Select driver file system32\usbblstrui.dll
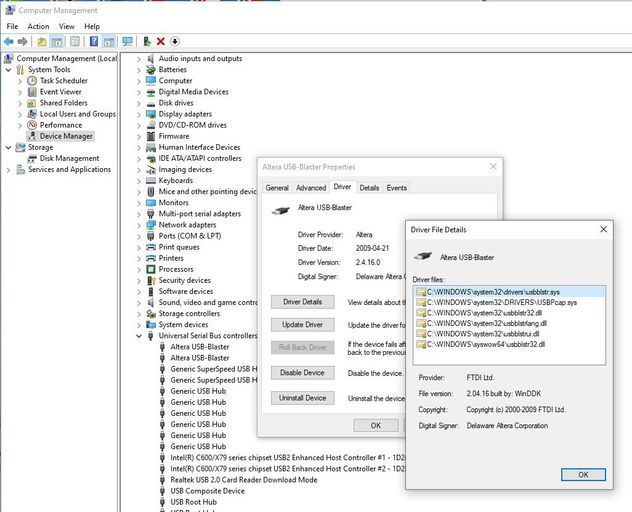The image size is (632, 512). (x=482, y=334)
